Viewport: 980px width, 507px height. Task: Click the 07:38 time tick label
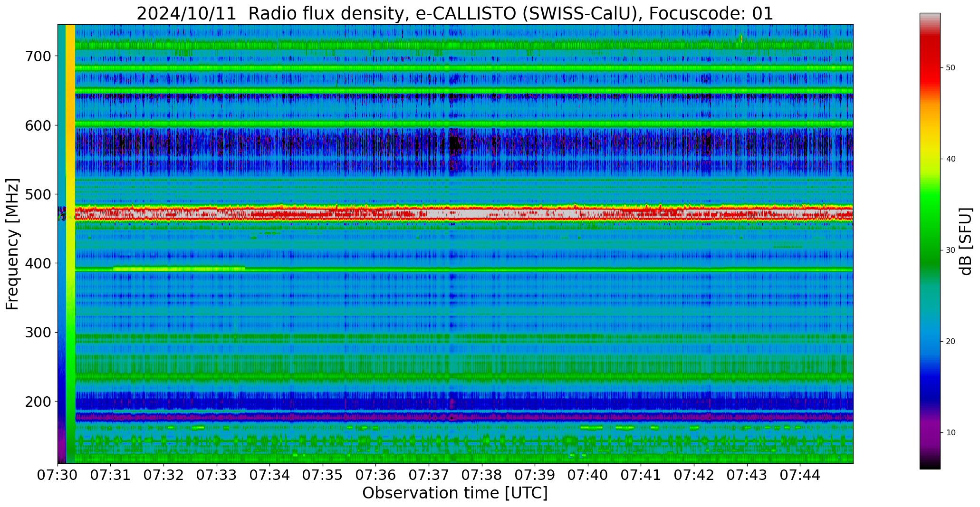[482, 474]
